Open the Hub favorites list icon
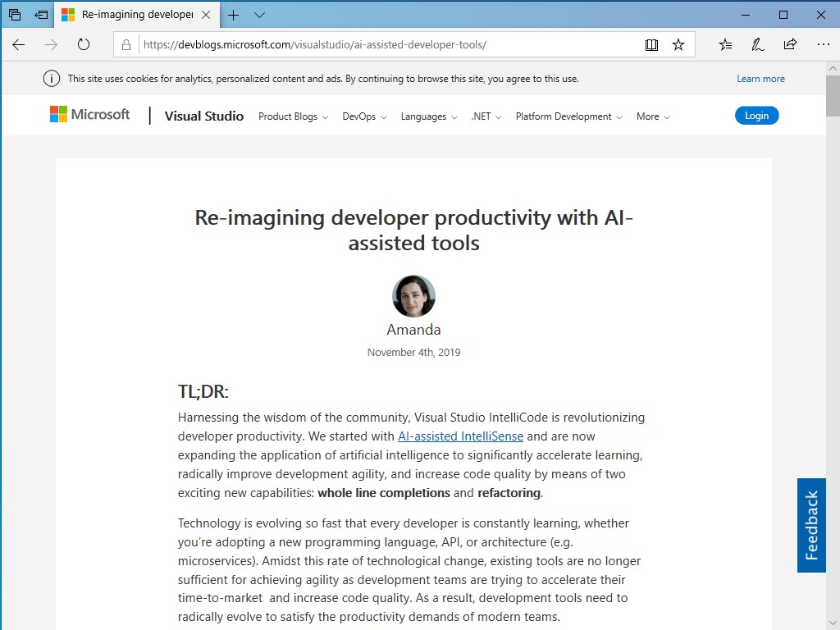Screen dimensions: 840x630 click(x=724, y=44)
